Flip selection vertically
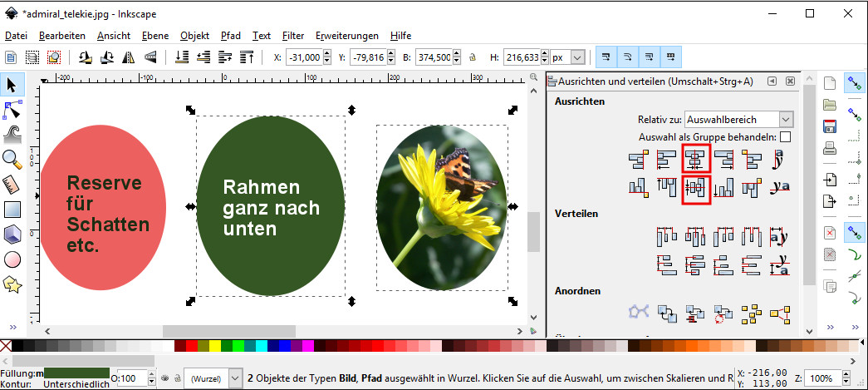Viewport: 868px width, 390px height. [x=150, y=57]
